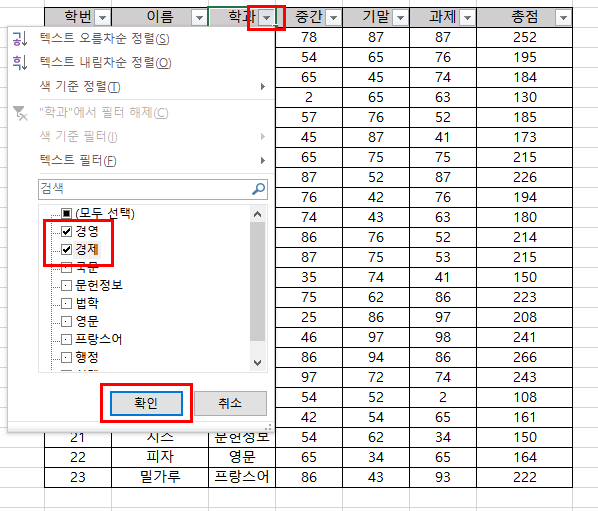Select the 이름 cell 피자
The height and width of the screenshot is (511, 598).
tap(160, 457)
